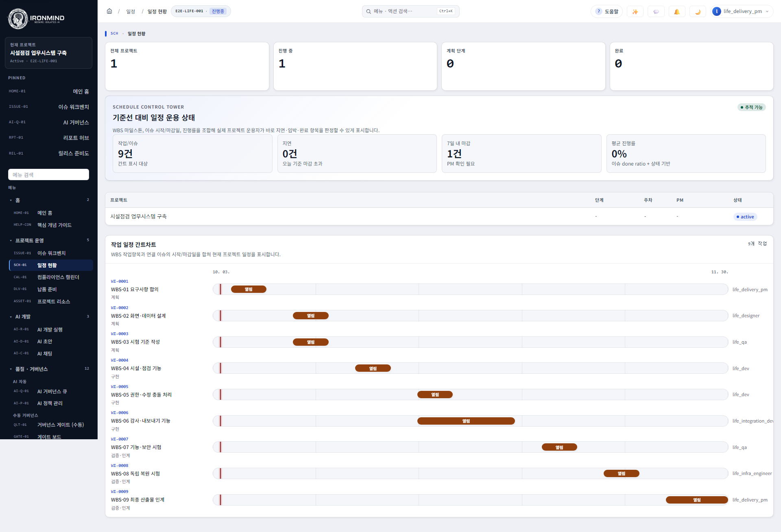Collapse the 품질 · 거버넌스 menu group

49,369
